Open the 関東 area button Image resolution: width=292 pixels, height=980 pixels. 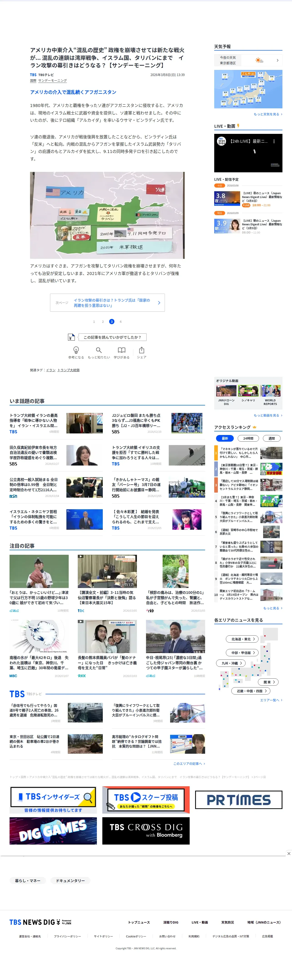coord(268,682)
